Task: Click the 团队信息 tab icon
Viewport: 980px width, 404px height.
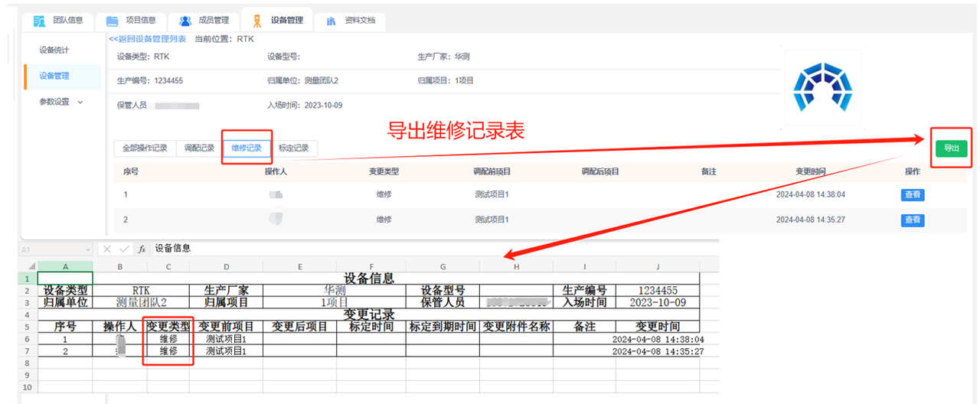Action: (x=39, y=21)
